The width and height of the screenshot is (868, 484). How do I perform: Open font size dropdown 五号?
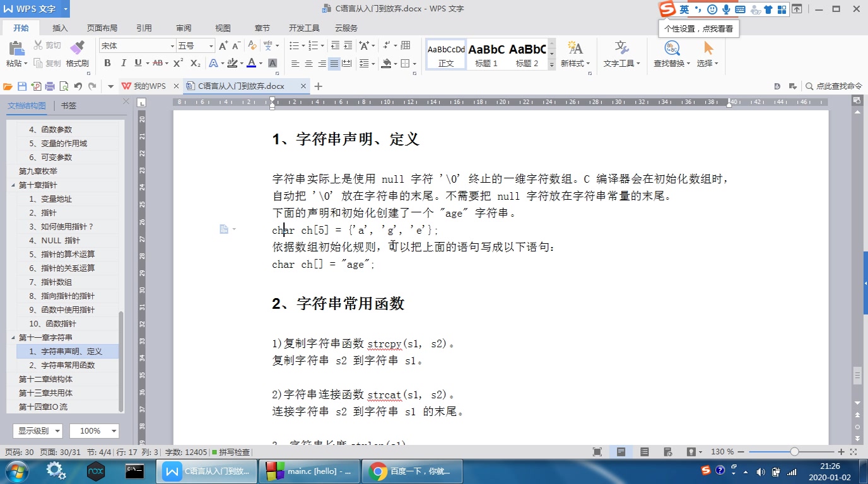[211, 46]
